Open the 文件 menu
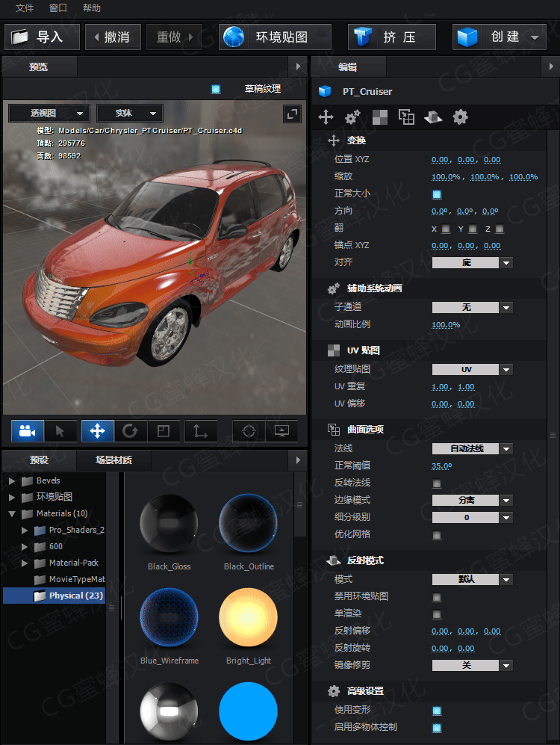The image size is (560, 745). [x=24, y=7]
